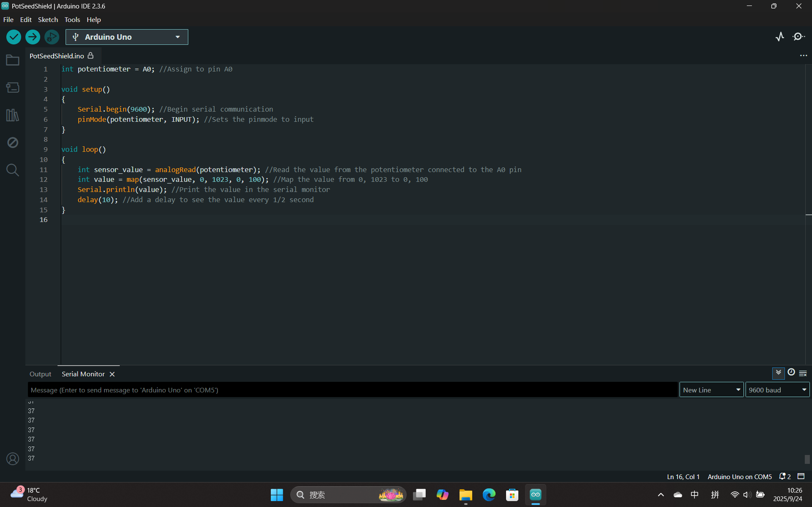812x507 pixels.
Task: Open the New Line ending dropdown
Action: (x=711, y=390)
